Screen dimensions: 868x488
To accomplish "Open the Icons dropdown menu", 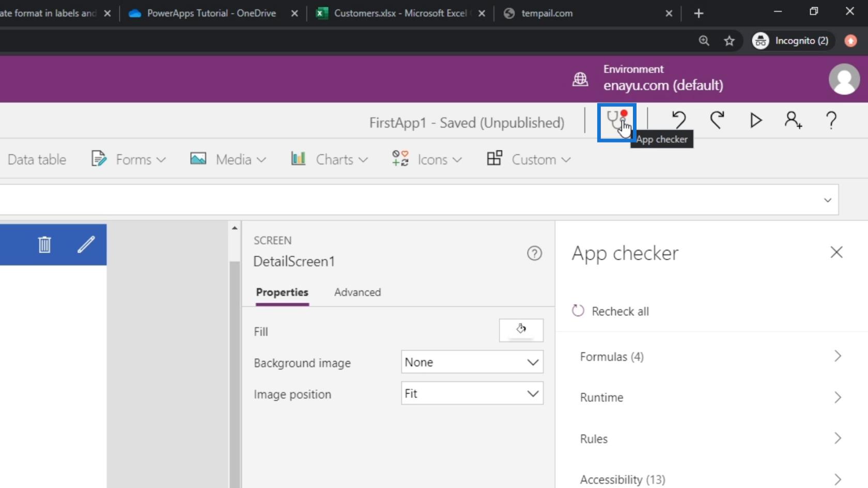I will (426, 159).
